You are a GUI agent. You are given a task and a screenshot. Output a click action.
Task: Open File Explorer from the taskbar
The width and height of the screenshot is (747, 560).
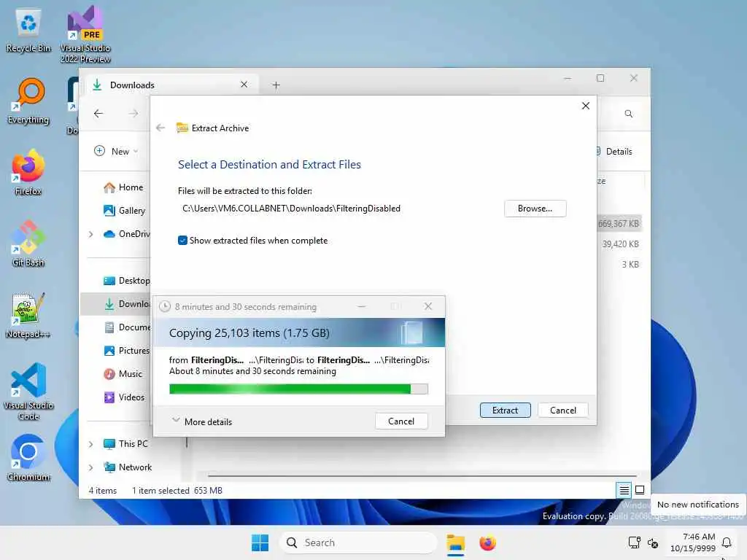click(455, 542)
